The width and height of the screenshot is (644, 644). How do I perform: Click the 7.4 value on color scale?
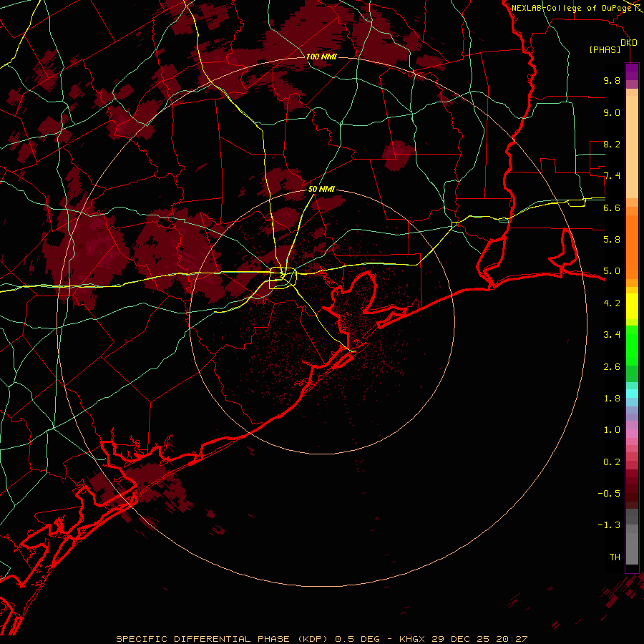(612, 176)
